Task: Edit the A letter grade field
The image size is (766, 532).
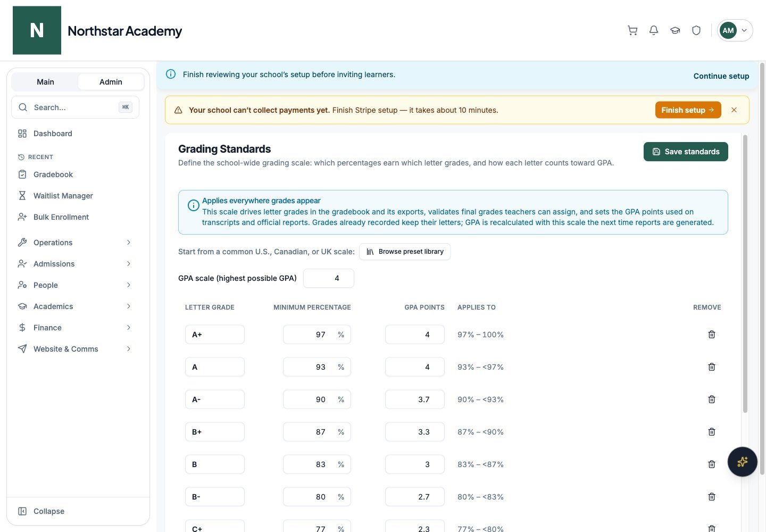Action: pyautogui.click(x=215, y=367)
